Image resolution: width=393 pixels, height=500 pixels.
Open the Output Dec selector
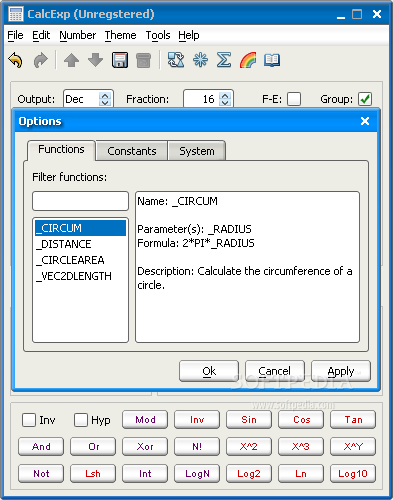click(88, 99)
